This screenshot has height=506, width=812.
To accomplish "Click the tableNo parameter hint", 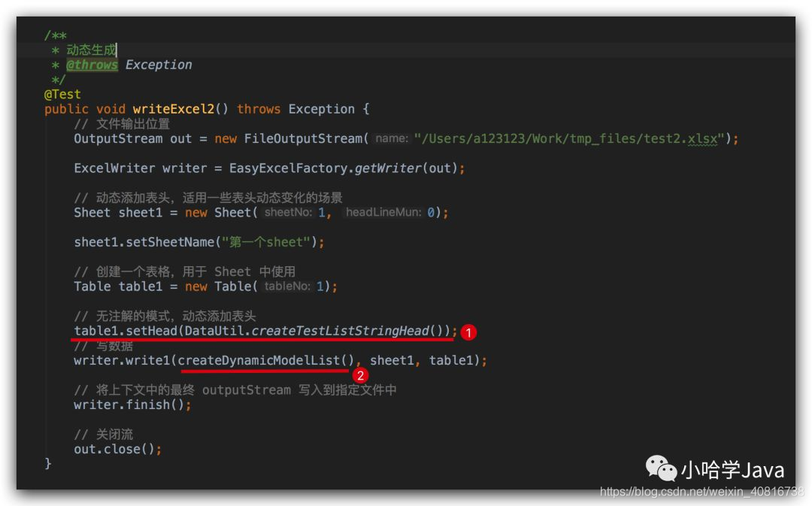I will coord(287,286).
